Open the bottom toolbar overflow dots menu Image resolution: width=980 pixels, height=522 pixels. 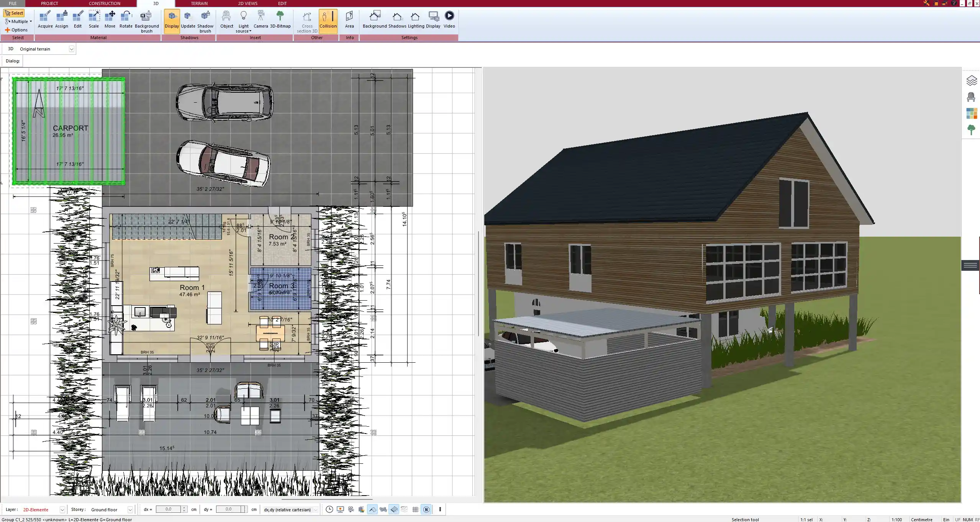click(x=440, y=509)
